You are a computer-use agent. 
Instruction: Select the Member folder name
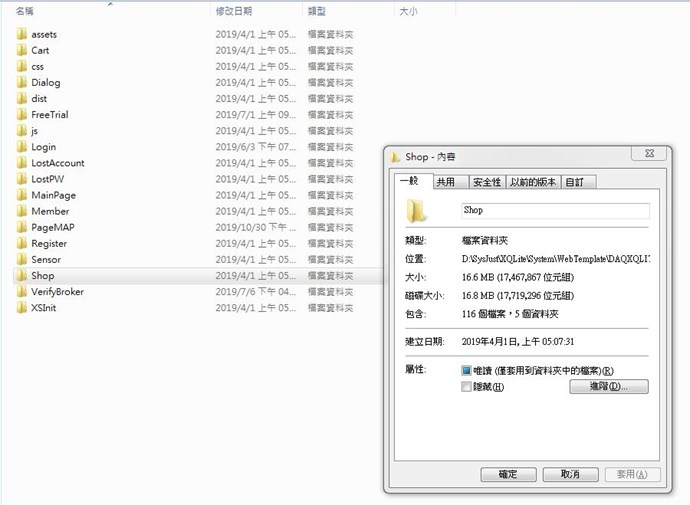pos(50,211)
